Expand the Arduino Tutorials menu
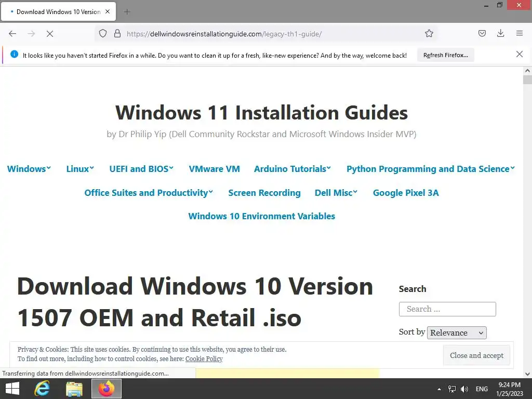Image resolution: width=532 pixels, height=399 pixels. point(292,169)
